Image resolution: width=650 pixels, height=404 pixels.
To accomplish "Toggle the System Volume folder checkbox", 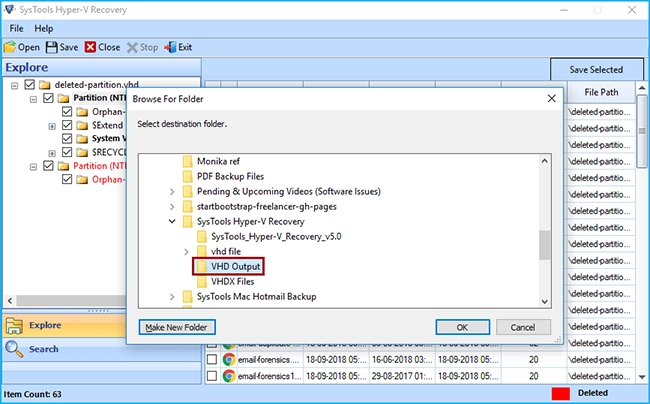I will tap(67, 138).
